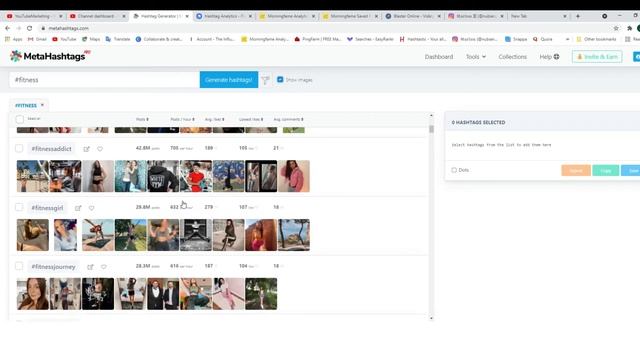Open the red-shirt thumbnail in #fitnessaddict row
The image size is (640, 360).
196,176
